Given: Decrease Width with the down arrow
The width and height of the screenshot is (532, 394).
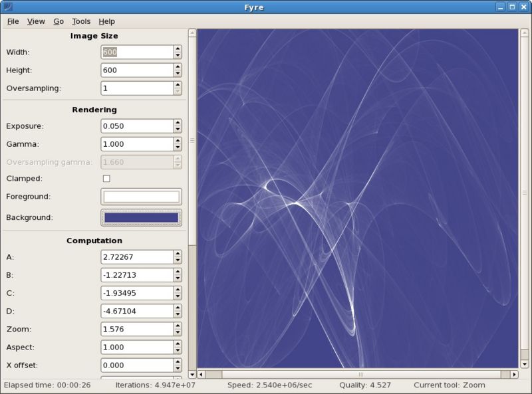Looking at the screenshot, I should (178, 56).
